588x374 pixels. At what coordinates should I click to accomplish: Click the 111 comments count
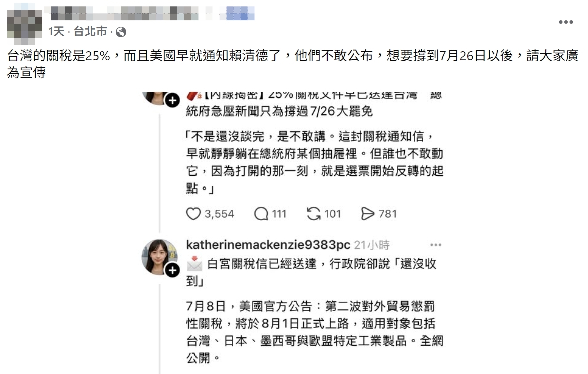pyautogui.click(x=279, y=214)
